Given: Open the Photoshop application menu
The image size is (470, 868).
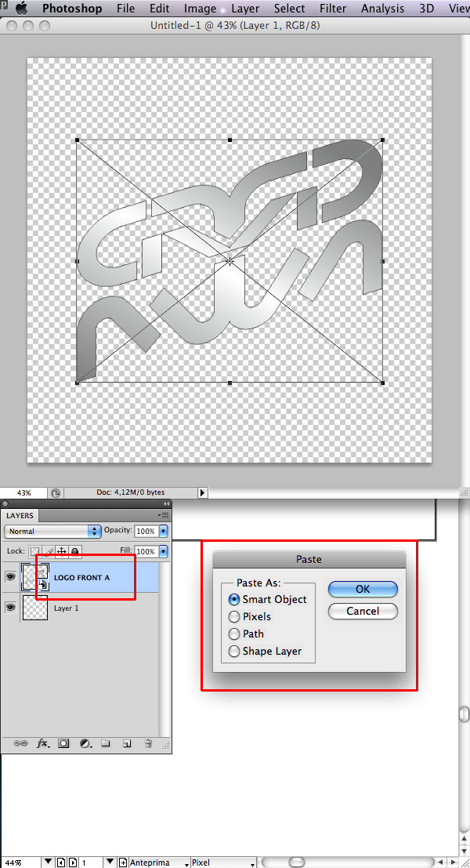Looking at the screenshot, I should click(72, 9).
